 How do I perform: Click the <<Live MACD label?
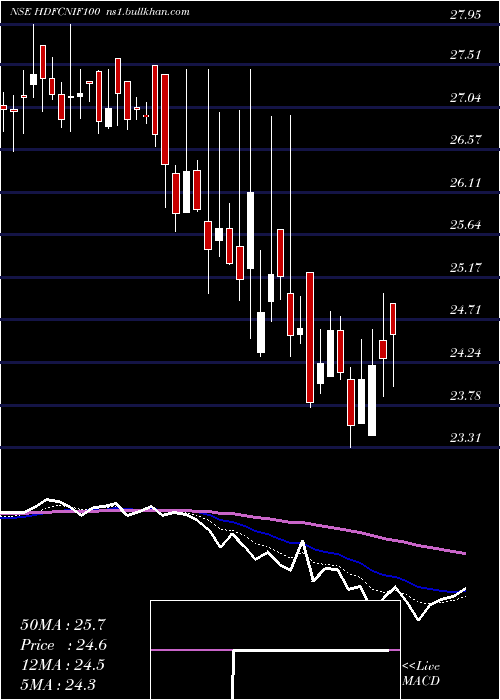point(421,673)
